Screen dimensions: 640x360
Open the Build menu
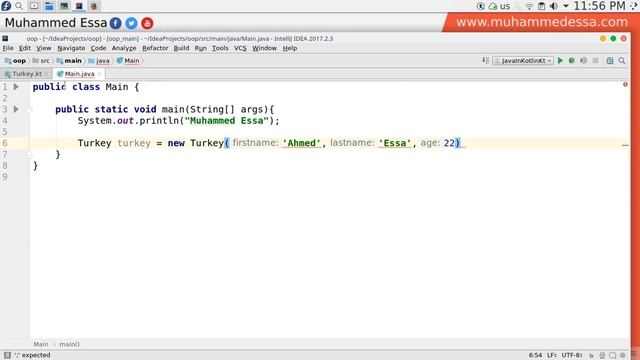coord(181,48)
